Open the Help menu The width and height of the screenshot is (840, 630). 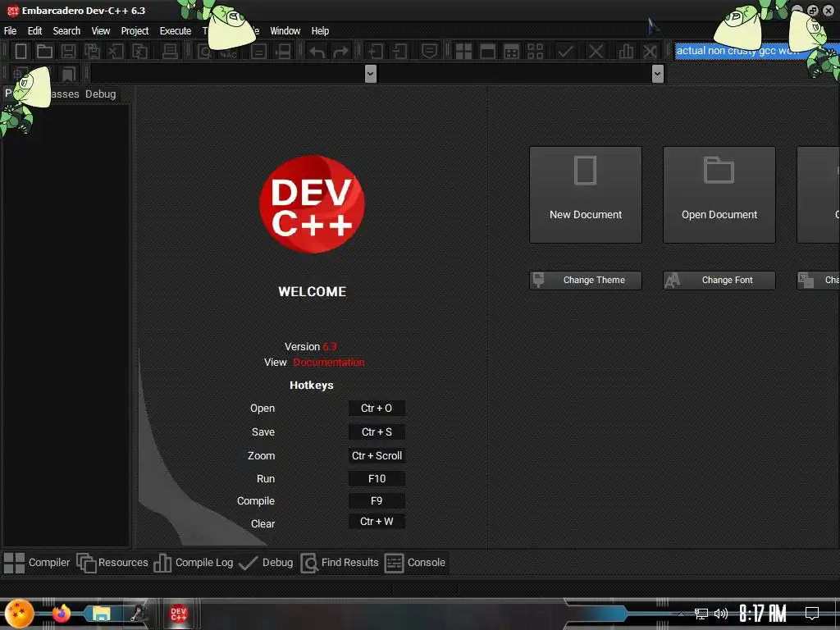pyautogui.click(x=321, y=31)
